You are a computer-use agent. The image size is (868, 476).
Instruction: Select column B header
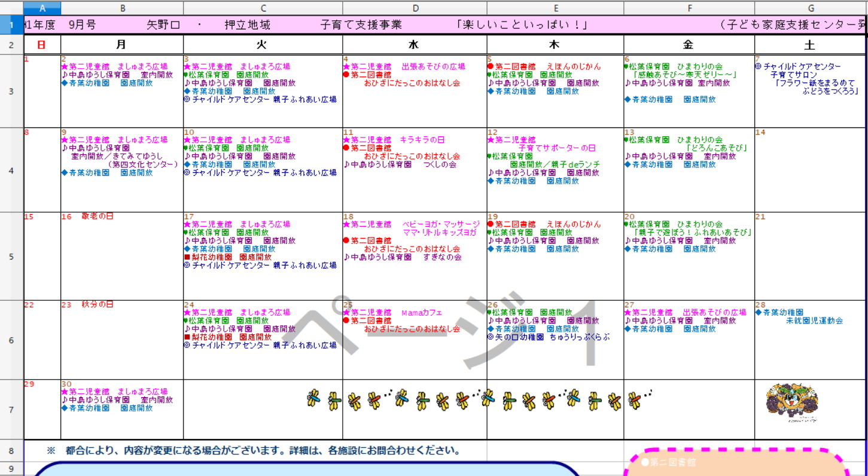point(122,8)
